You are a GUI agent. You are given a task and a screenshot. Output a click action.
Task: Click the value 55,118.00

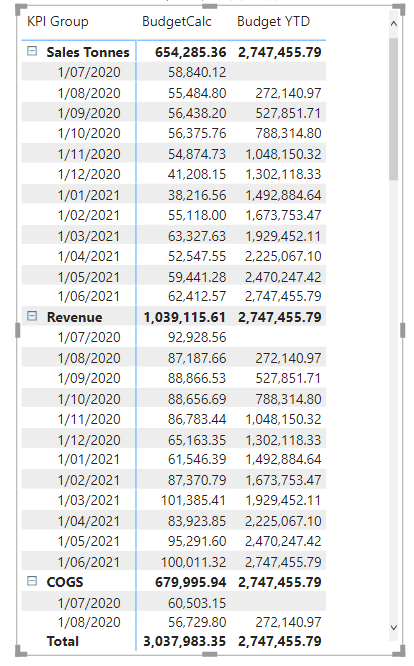click(x=197, y=215)
